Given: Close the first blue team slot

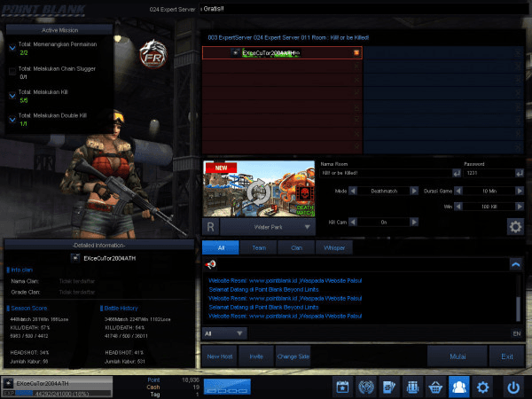Looking at the screenshot, I should tap(518, 52).
